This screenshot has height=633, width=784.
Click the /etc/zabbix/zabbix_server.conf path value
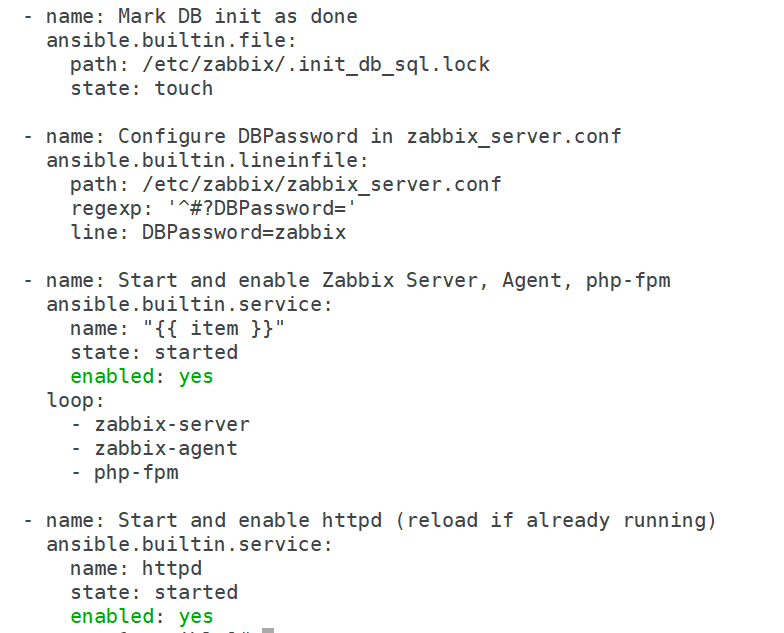(322, 184)
